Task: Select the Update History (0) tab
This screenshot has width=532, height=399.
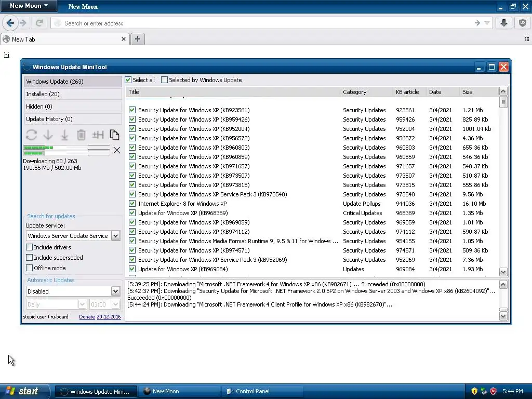Action: pos(73,119)
